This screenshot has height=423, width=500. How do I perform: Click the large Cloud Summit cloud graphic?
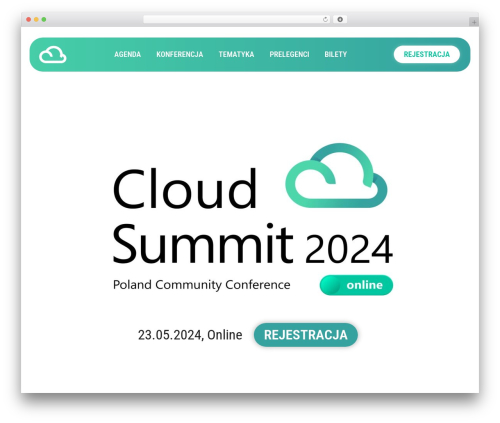(336, 176)
